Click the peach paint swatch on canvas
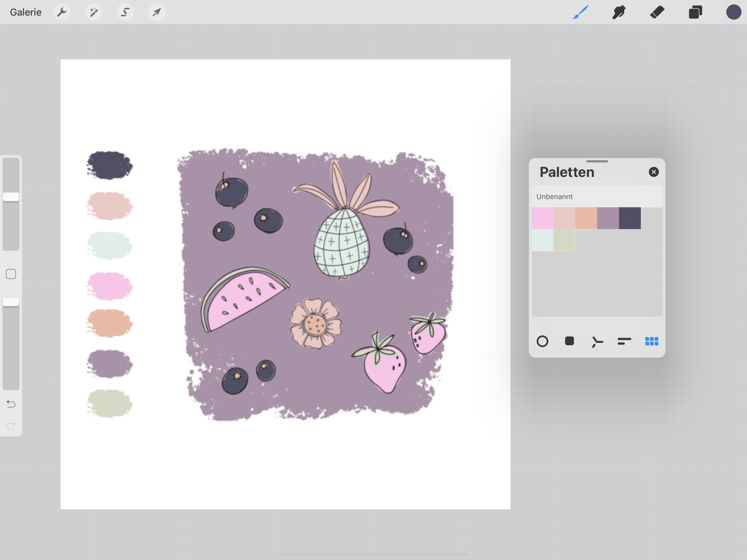This screenshot has height=560, width=747. (109, 323)
